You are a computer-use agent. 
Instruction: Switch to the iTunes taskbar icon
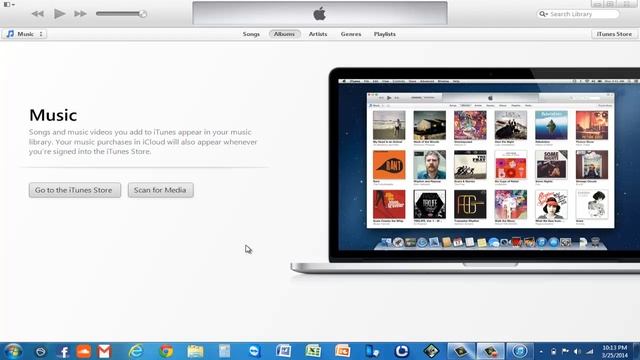coord(520,351)
